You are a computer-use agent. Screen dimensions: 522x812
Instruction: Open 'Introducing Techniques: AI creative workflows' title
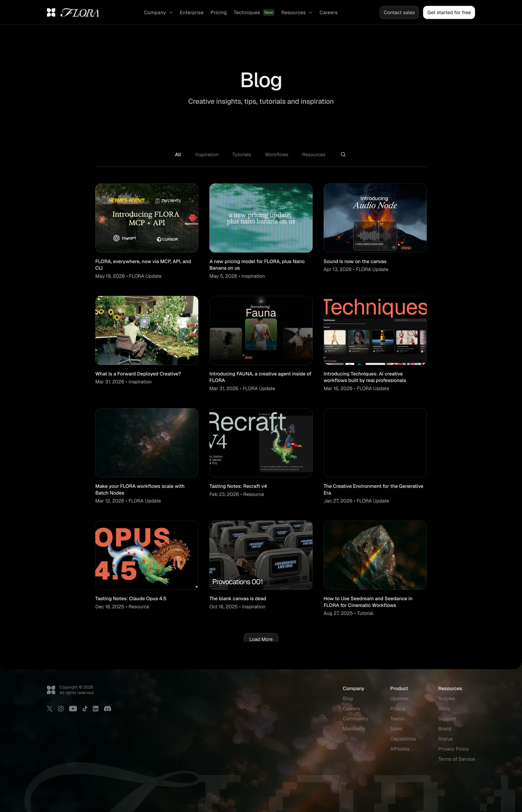(x=365, y=377)
